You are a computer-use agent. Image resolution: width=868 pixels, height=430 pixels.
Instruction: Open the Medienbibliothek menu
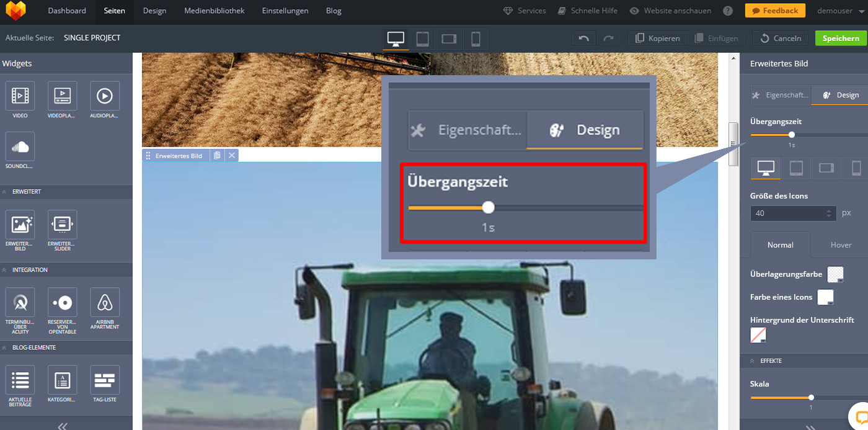[214, 11]
